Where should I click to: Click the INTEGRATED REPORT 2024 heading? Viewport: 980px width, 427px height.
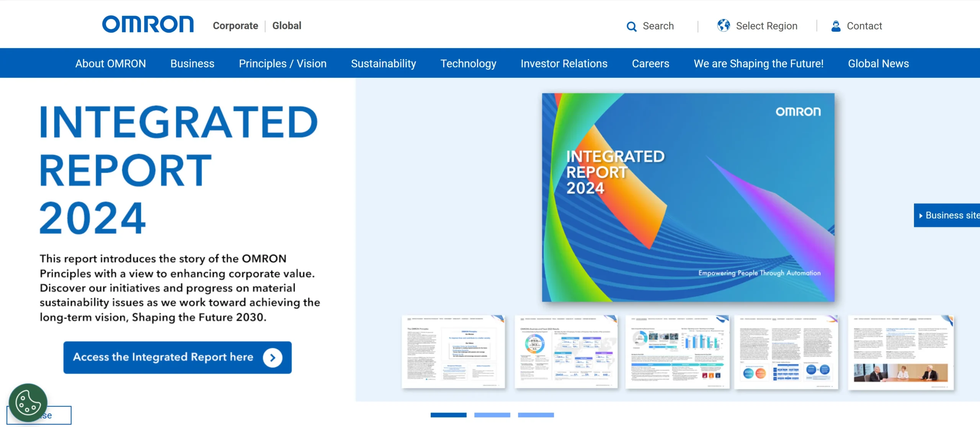178,169
